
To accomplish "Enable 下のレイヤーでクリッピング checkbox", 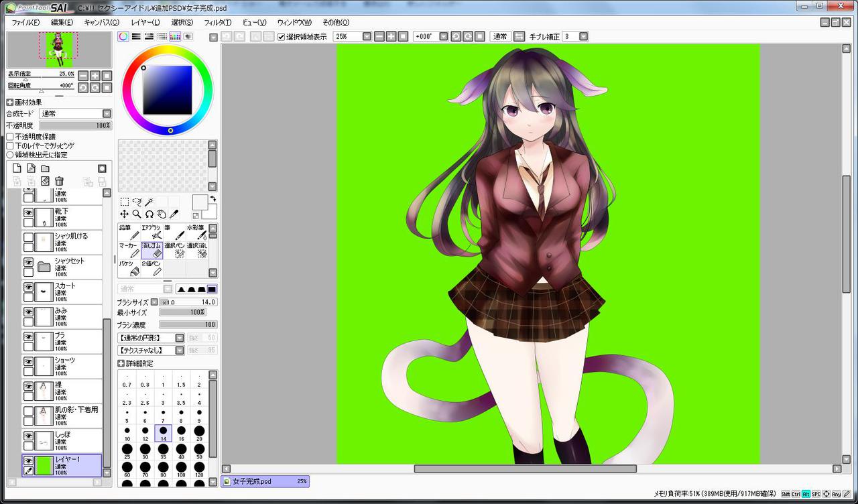I will [x=10, y=145].
